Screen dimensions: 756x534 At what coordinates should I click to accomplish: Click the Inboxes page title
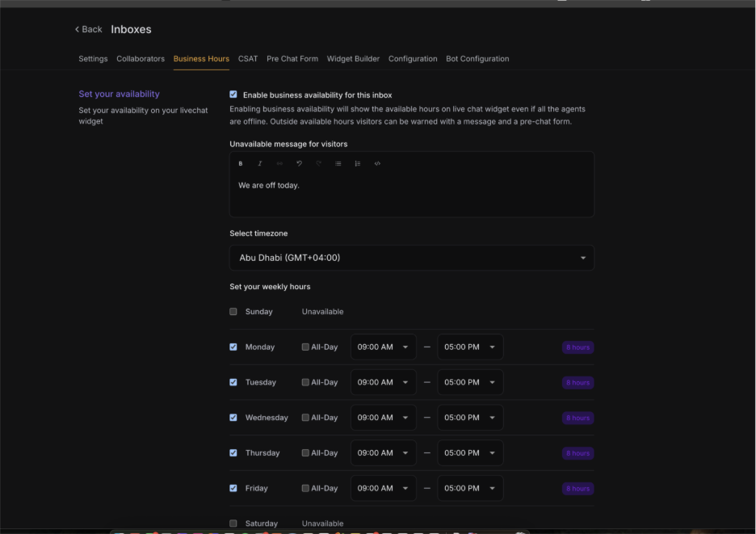point(131,29)
